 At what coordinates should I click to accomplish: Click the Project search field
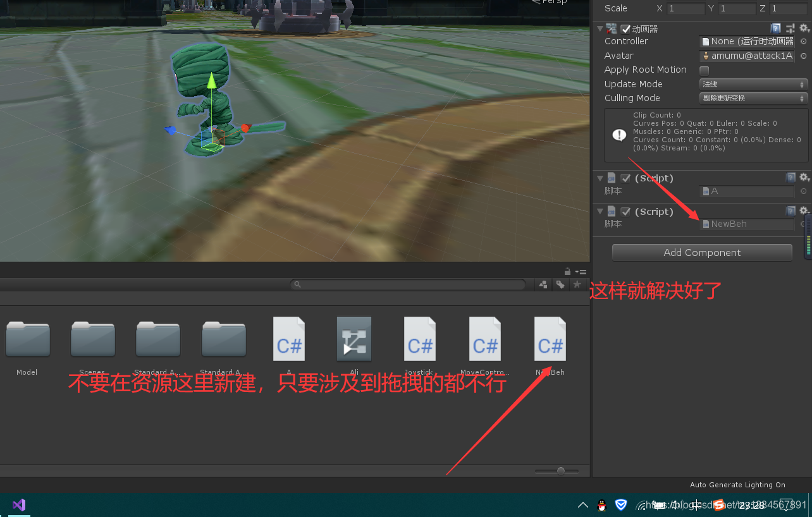[x=408, y=285]
